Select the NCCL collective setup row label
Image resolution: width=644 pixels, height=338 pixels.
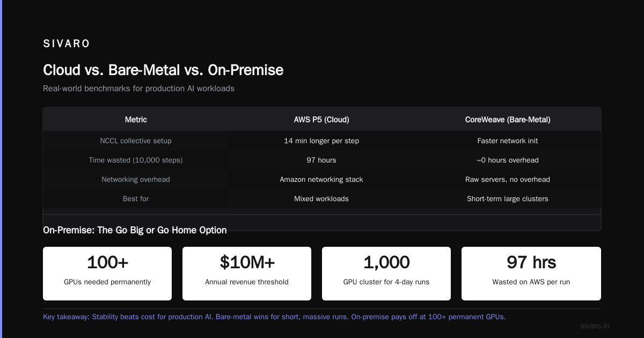pyautogui.click(x=136, y=141)
